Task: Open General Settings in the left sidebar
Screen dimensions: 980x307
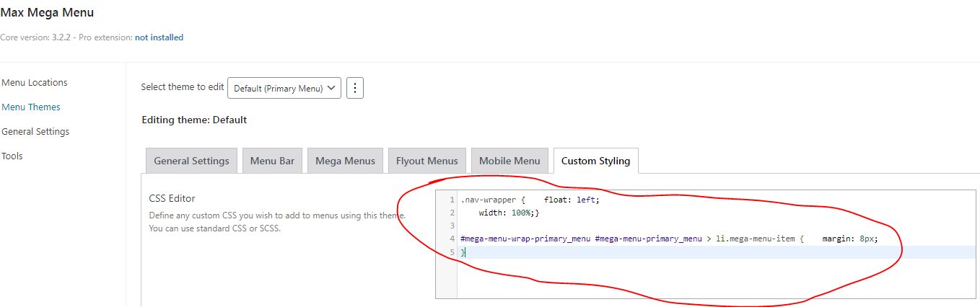Action: tap(35, 131)
